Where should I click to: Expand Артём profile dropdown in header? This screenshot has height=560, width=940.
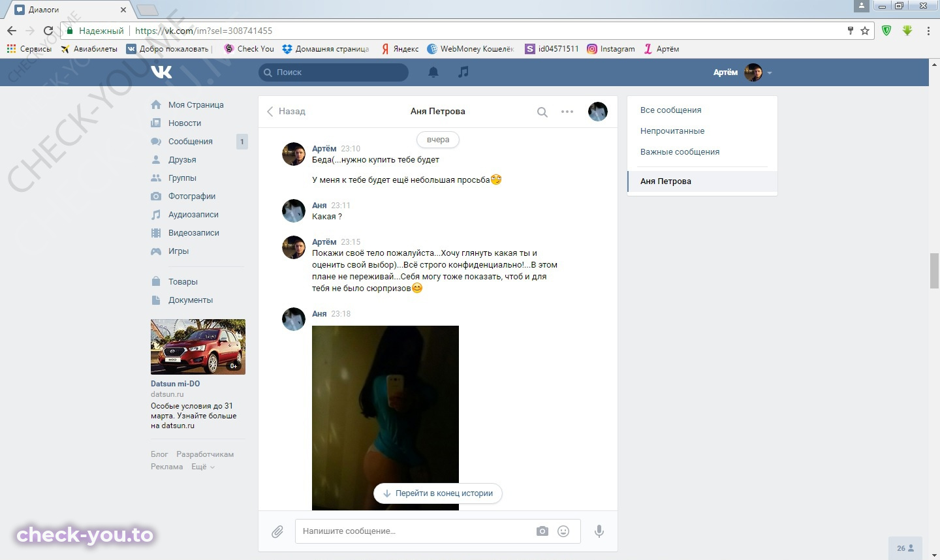pyautogui.click(x=770, y=73)
